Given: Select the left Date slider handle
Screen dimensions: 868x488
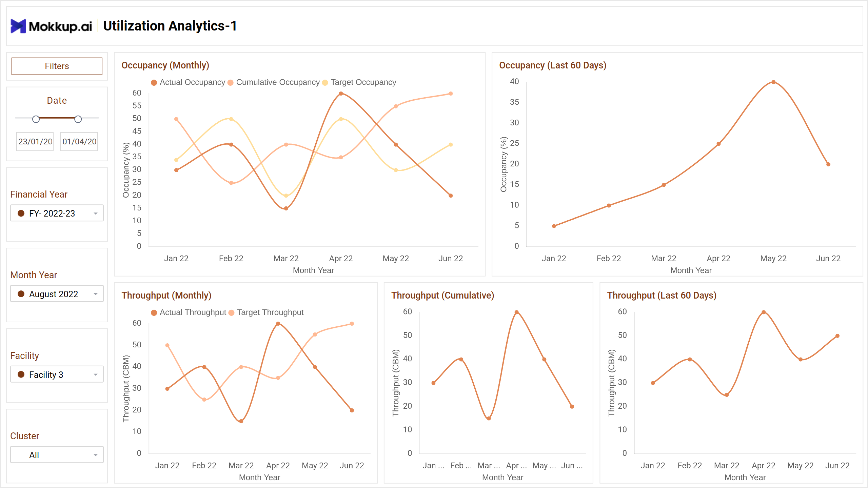Looking at the screenshot, I should [36, 119].
